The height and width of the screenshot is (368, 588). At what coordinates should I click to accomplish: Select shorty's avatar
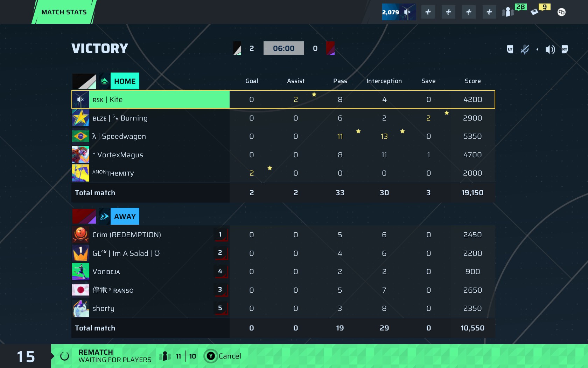tap(80, 308)
